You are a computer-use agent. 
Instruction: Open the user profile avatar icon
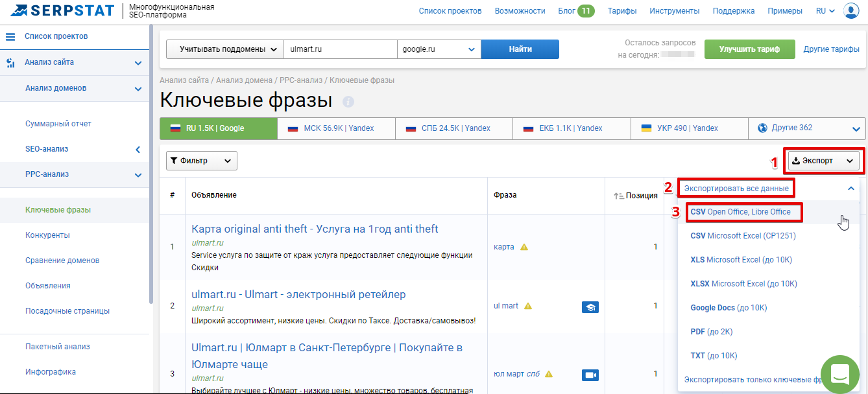point(851,11)
